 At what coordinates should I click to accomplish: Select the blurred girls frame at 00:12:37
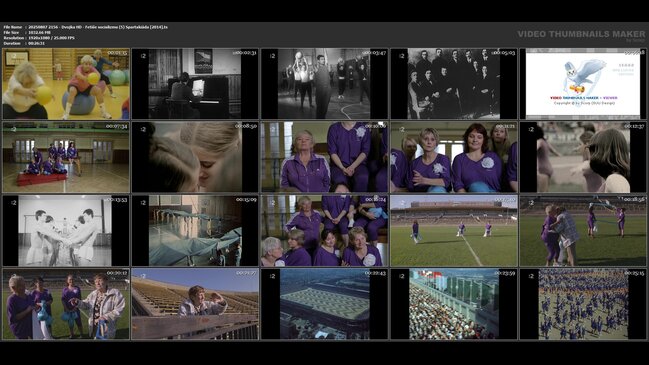point(583,157)
